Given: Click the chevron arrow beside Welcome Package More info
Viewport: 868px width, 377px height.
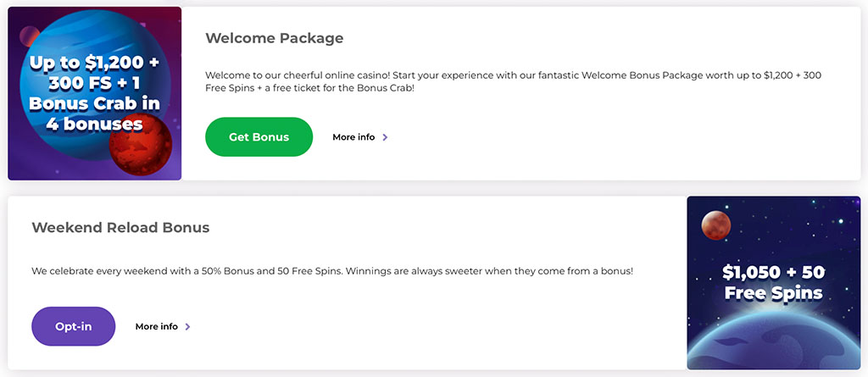Looking at the screenshot, I should tap(386, 137).
